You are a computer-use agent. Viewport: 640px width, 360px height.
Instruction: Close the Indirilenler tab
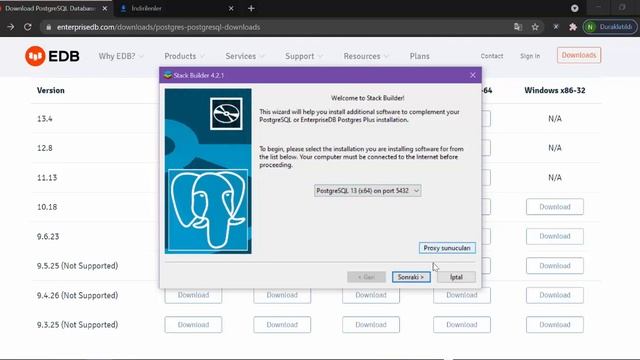(231, 8)
